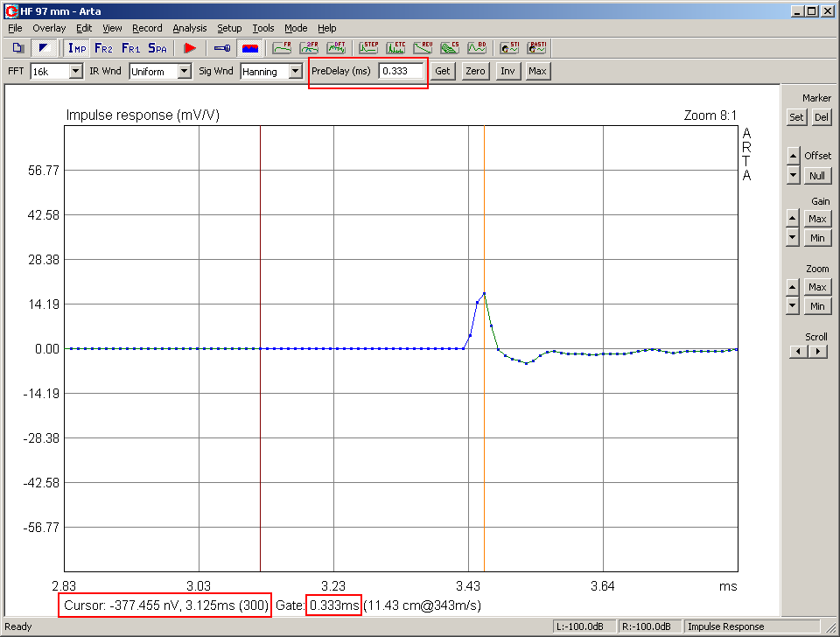
Task: Open the STI speech intelligibility icon
Action: (509, 48)
